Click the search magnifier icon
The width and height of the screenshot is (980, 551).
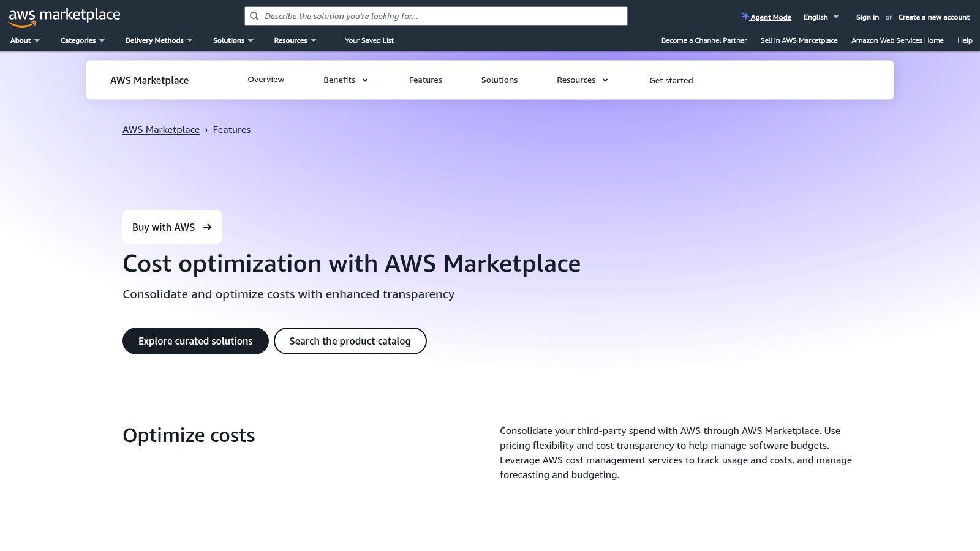[x=254, y=16]
